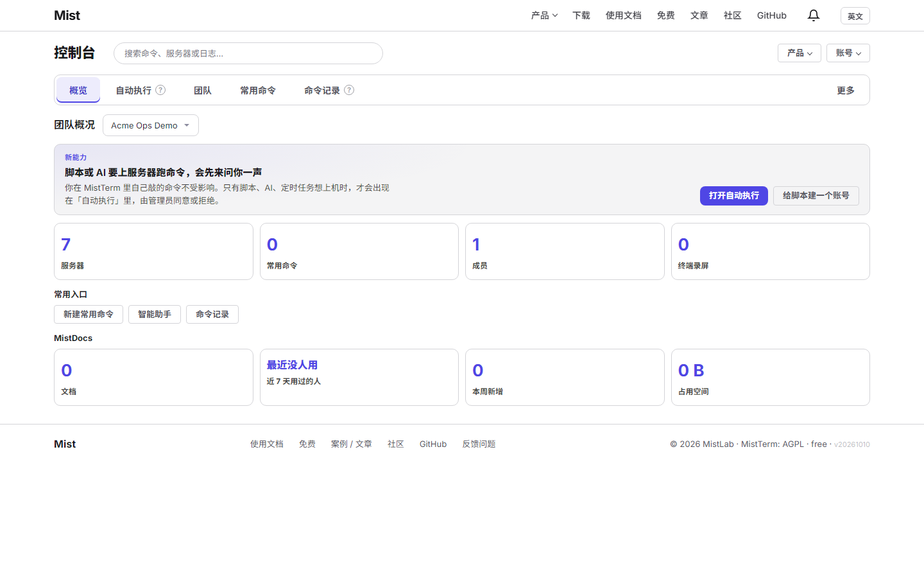
Task: Click help icon next to 自动执行
Action: [x=160, y=90]
